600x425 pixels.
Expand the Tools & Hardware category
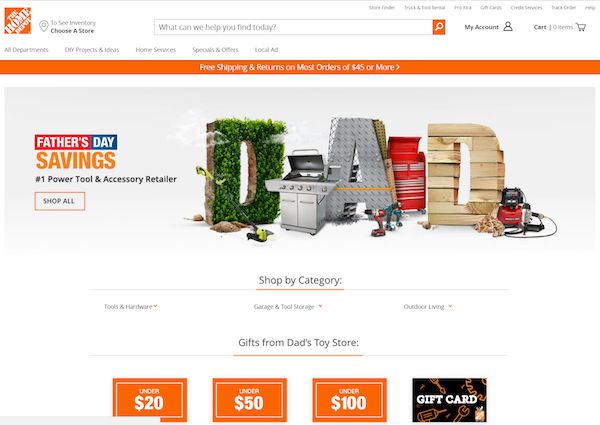(130, 306)
